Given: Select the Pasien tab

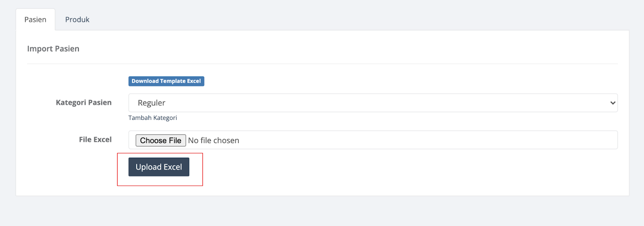Looking at the screenshot, I should click(35, 20).
